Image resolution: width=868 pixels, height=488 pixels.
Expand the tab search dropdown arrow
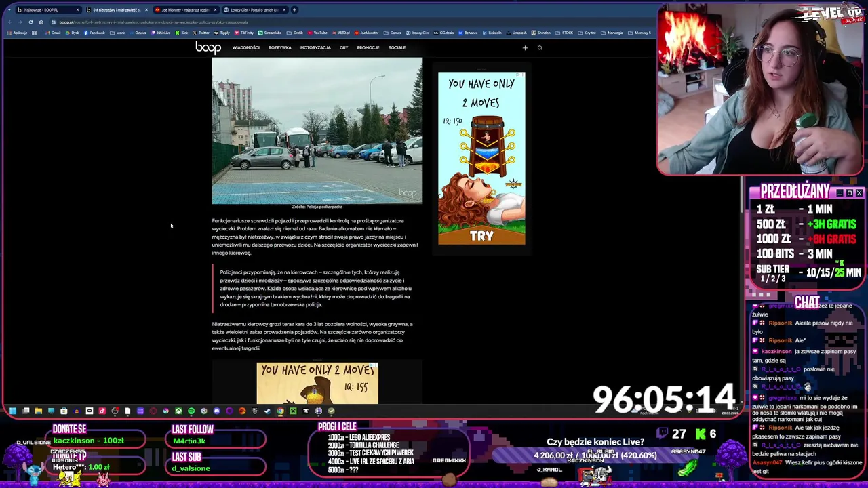pos(9,10)
